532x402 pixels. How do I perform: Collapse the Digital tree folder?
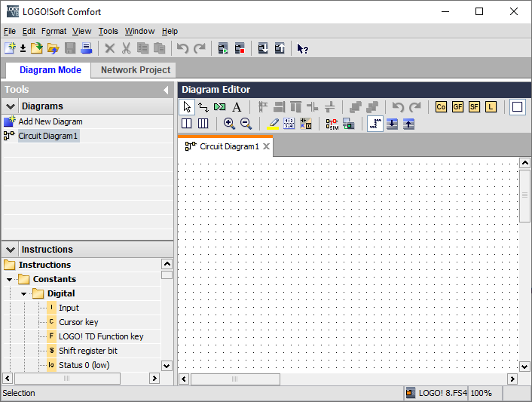[24, 293]
